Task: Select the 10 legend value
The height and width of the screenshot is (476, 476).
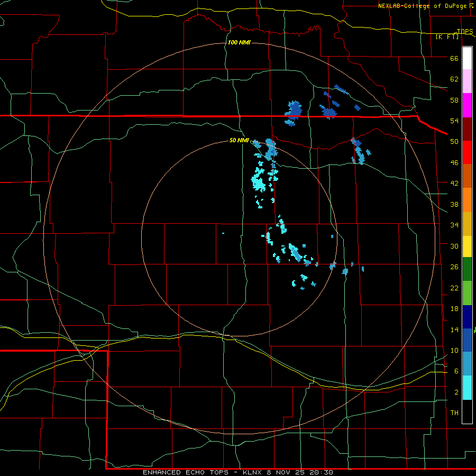Action: 454,350
